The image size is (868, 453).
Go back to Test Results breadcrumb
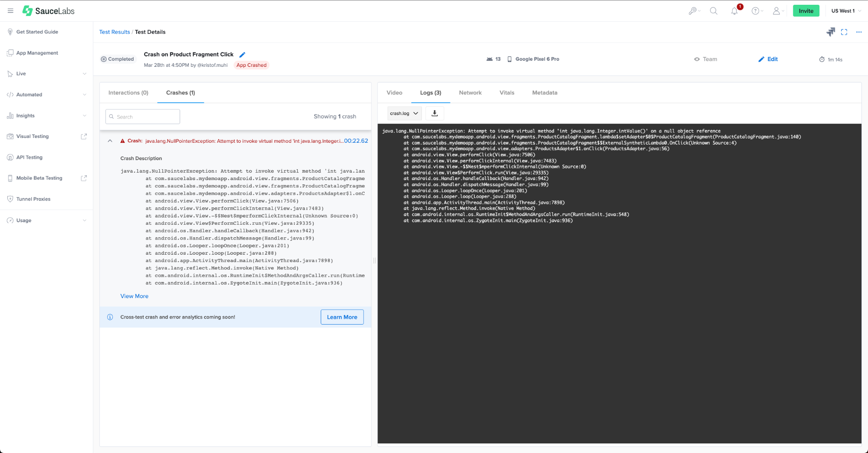click(x=115, y=32)
